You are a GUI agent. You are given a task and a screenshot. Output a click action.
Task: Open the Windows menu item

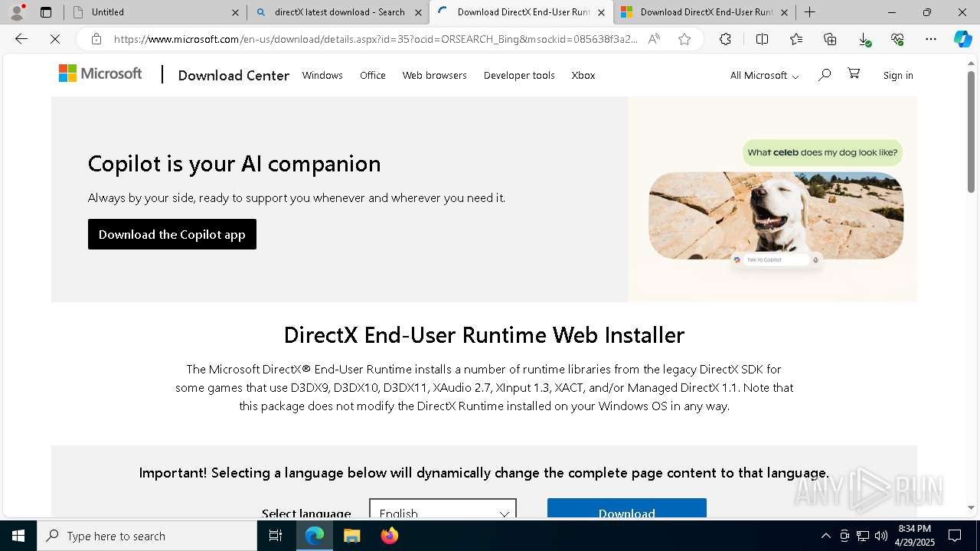point(322,75)
